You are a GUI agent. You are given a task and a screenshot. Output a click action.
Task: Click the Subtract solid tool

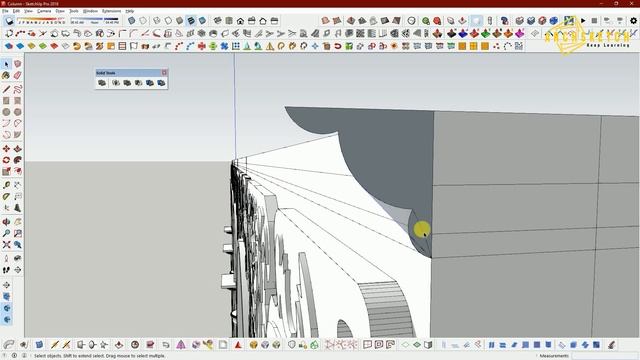(138, 83)
